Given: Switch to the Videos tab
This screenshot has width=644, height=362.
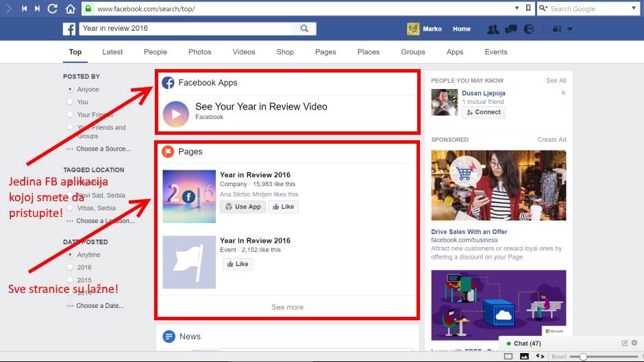Looking at the screenshot, I should click(243, 52).
